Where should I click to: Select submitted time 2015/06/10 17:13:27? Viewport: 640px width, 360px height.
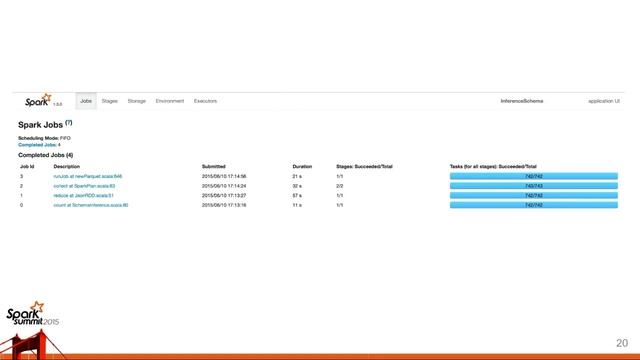pos(224,196)
